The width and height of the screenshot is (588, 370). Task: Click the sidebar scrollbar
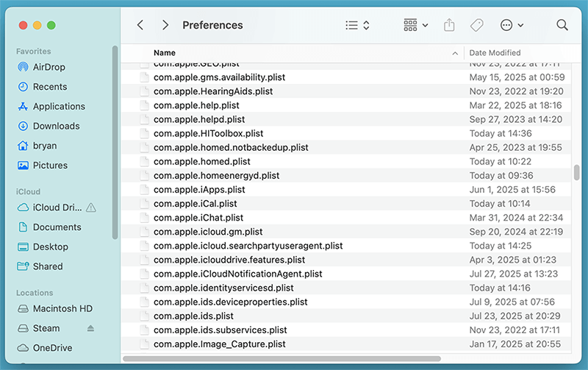115,142
